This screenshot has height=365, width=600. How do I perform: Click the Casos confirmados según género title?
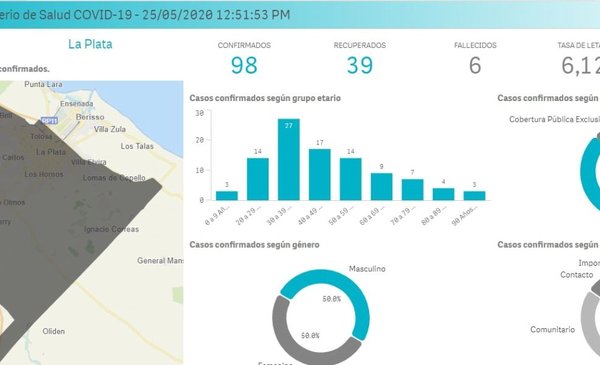point(254,244)
